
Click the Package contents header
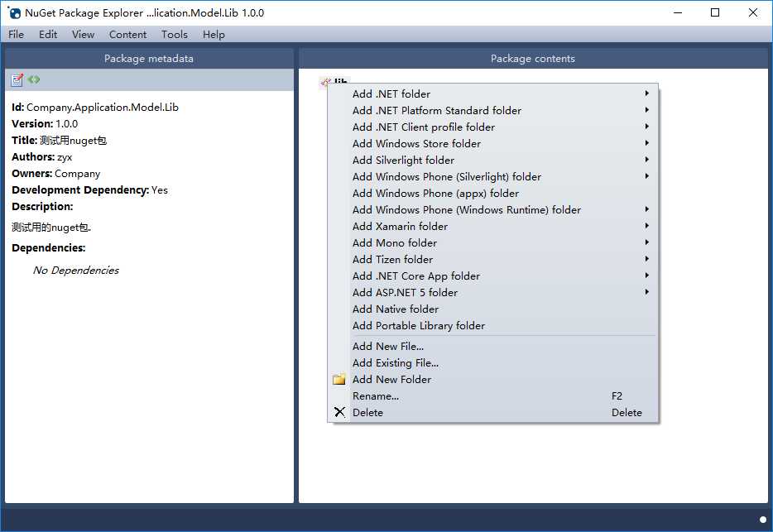click(533, 58)
